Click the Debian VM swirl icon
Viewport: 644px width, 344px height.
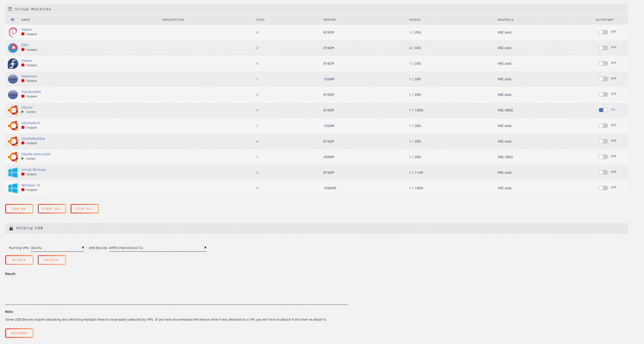(13, 32)
